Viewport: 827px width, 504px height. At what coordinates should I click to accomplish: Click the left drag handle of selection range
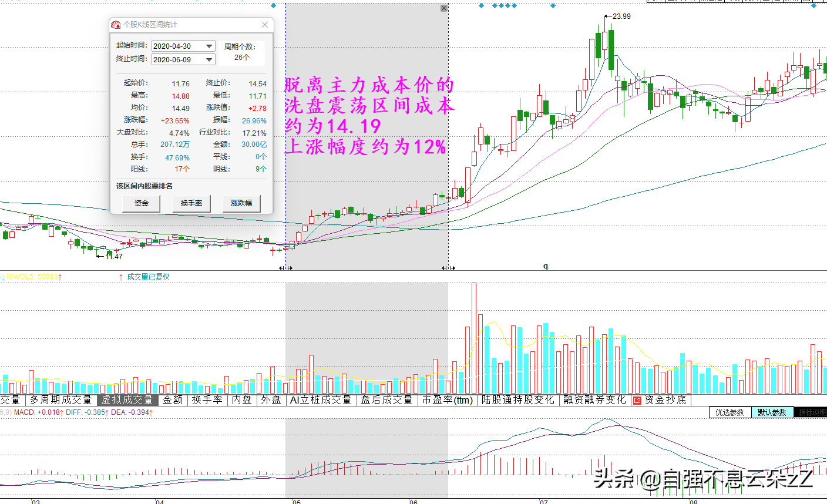285,268
